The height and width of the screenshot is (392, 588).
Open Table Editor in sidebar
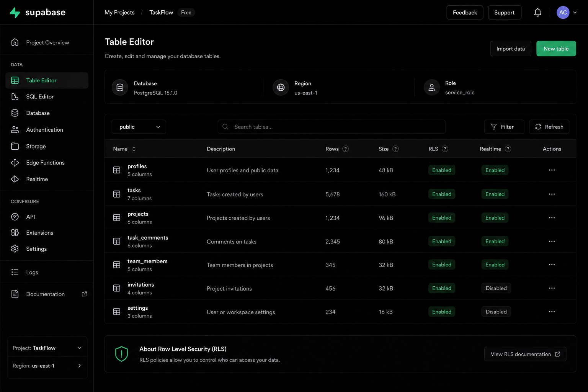47,80
